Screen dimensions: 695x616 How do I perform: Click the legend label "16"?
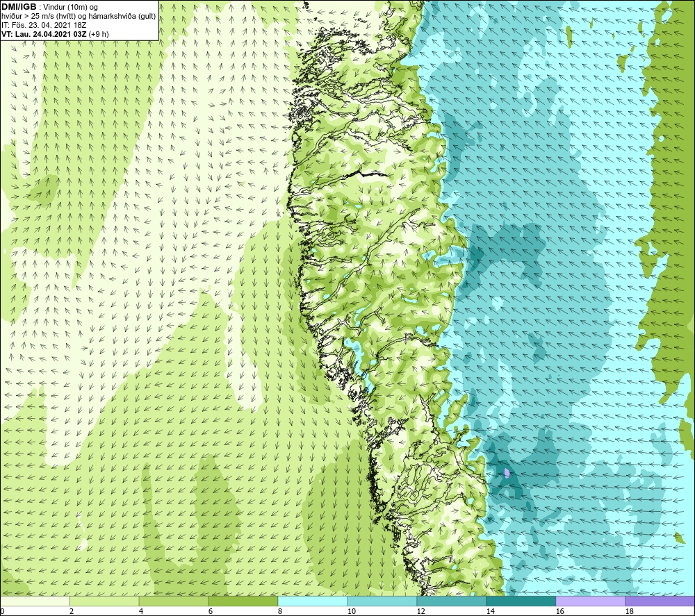pyautogui.click(x=559, y=612)
